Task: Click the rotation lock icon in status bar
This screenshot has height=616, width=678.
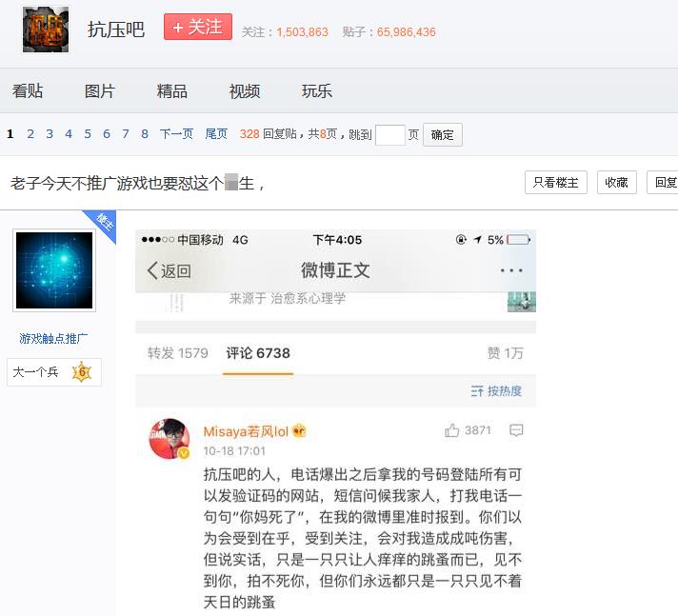Action: [461, 240]
